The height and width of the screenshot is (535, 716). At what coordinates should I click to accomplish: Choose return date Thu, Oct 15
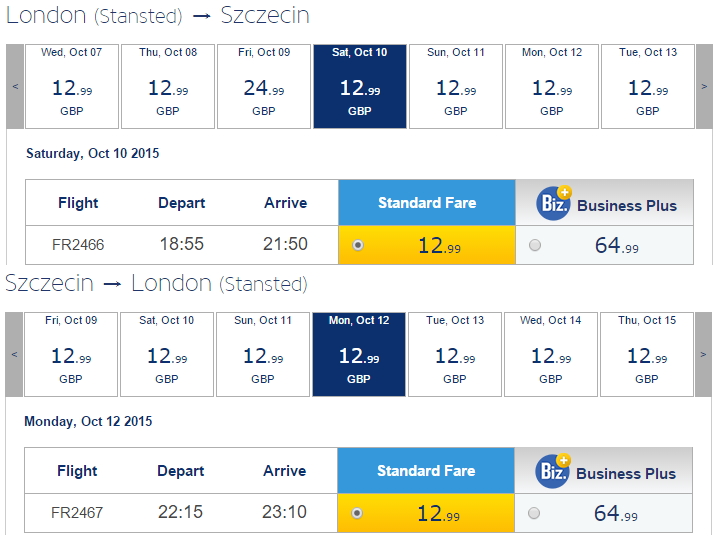pos(647,354)
